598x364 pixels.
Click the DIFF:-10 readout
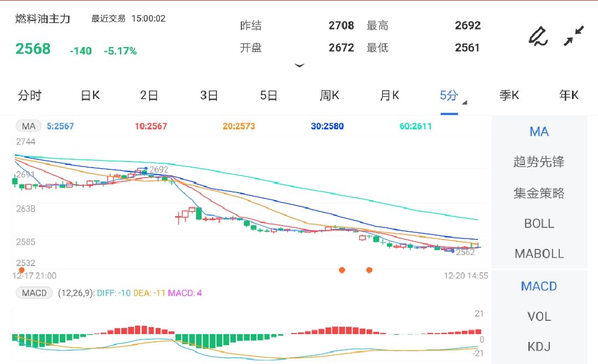[x=114, y=293]
